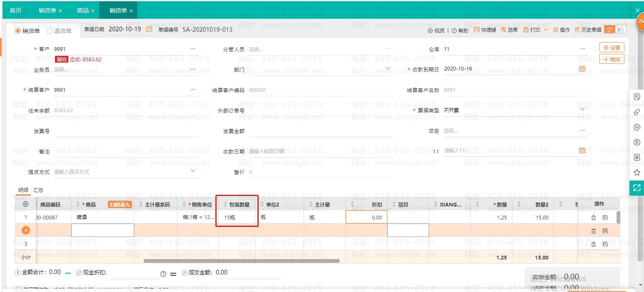Click the 折扣 cell showing 0.00
The height and width of the screenshot is (292, 644).
pyautogui.click(x=367, y=217)
